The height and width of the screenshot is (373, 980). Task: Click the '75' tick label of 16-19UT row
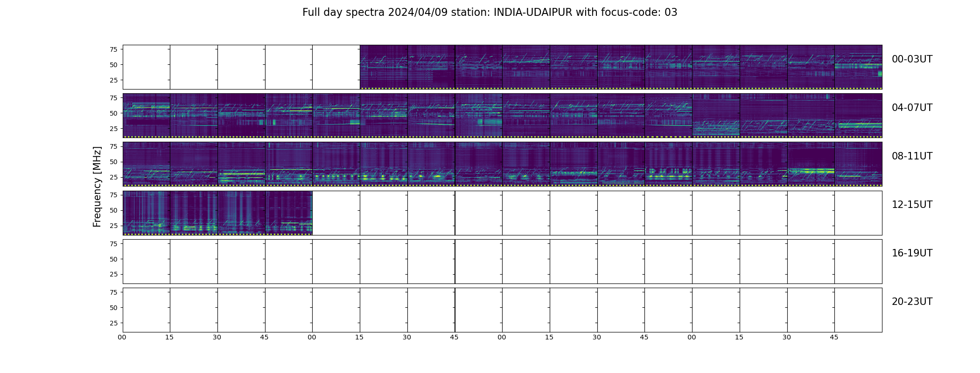[x=113, y=243]
